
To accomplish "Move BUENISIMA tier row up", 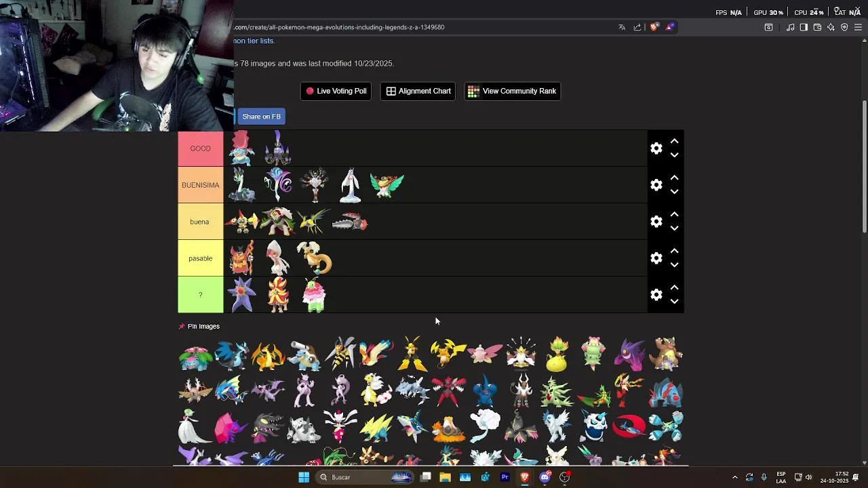I will 674,178.
